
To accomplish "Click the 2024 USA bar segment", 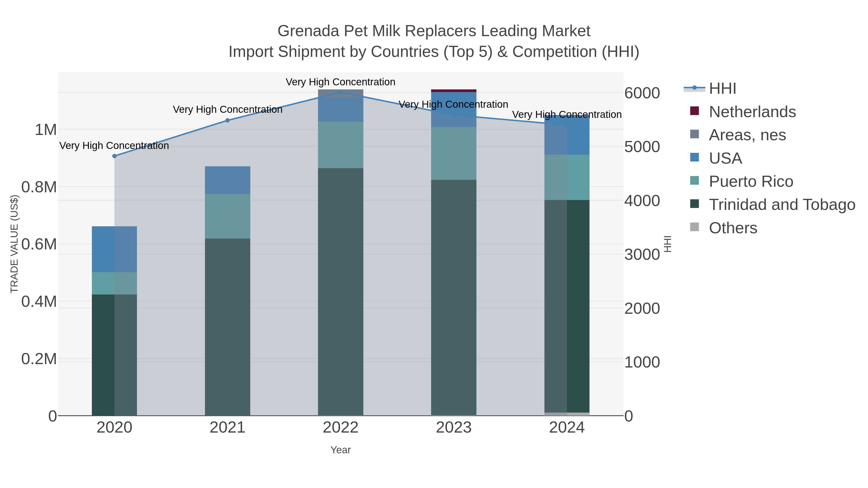I will pos(567,135).
